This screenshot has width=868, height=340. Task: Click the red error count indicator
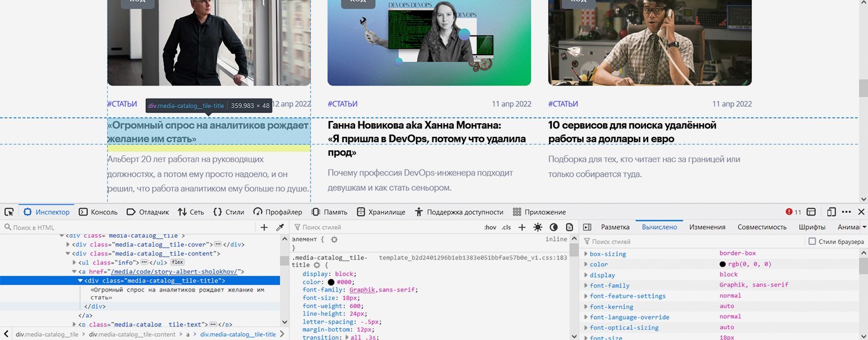tap(794, 212)
